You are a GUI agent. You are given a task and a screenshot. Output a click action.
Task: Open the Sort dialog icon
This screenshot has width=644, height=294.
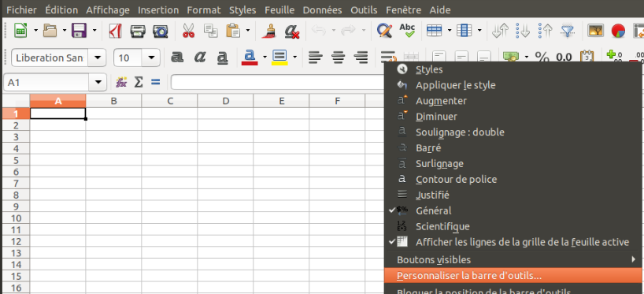pyautogui.click(x=500, y=31)
